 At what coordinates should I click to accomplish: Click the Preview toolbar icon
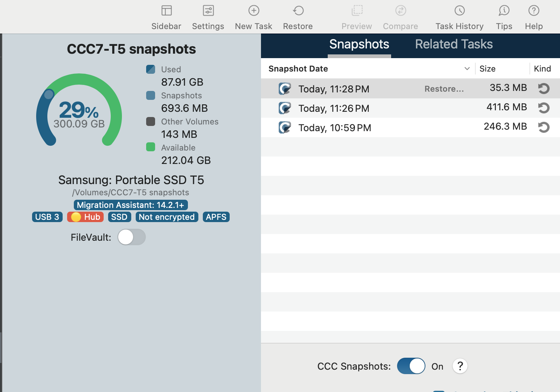pos(357,11)
